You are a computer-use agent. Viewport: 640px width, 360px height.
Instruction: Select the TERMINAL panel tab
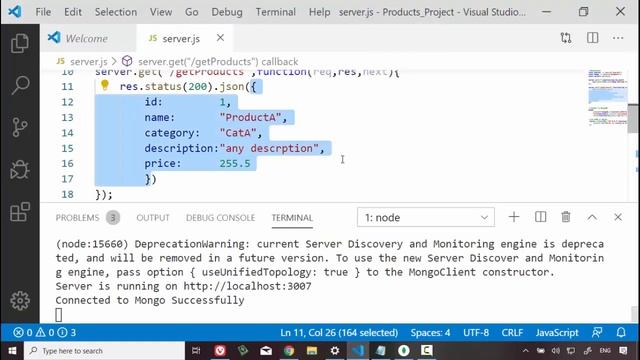coord(292,218)
